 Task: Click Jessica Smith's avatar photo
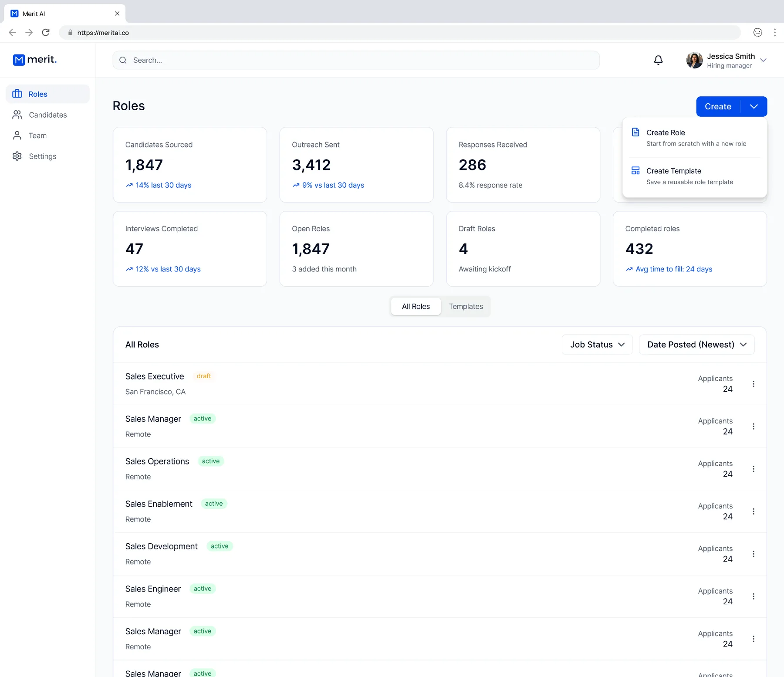[694, 60]
